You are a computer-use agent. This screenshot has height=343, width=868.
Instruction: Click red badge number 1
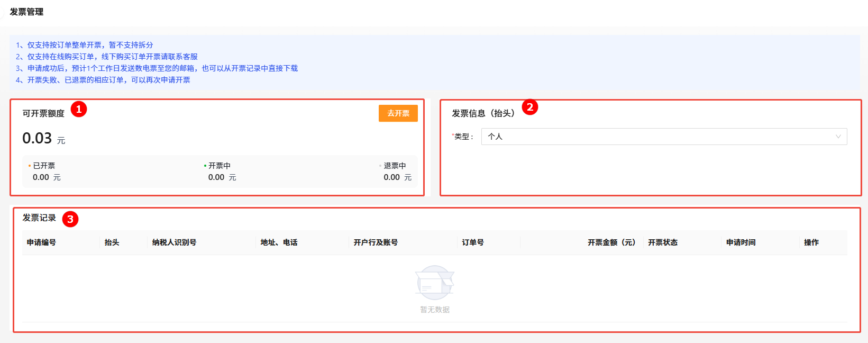pyautogui.click(x=79, y=110)
